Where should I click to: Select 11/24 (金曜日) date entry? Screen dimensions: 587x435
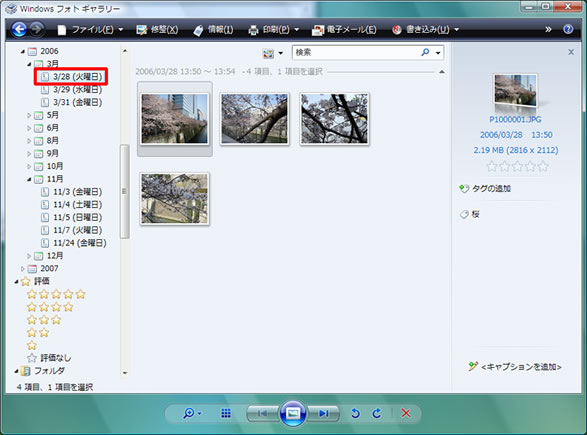coord(73,243)
